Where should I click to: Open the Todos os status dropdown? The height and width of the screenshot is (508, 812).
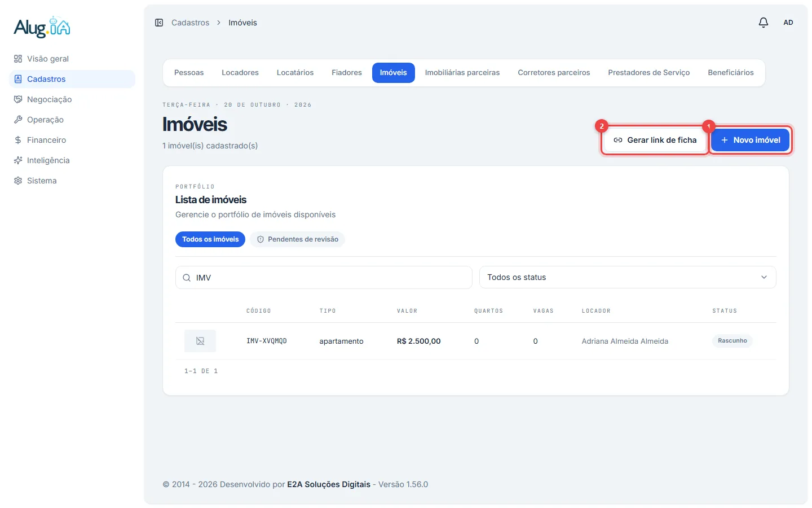point(628,277)
